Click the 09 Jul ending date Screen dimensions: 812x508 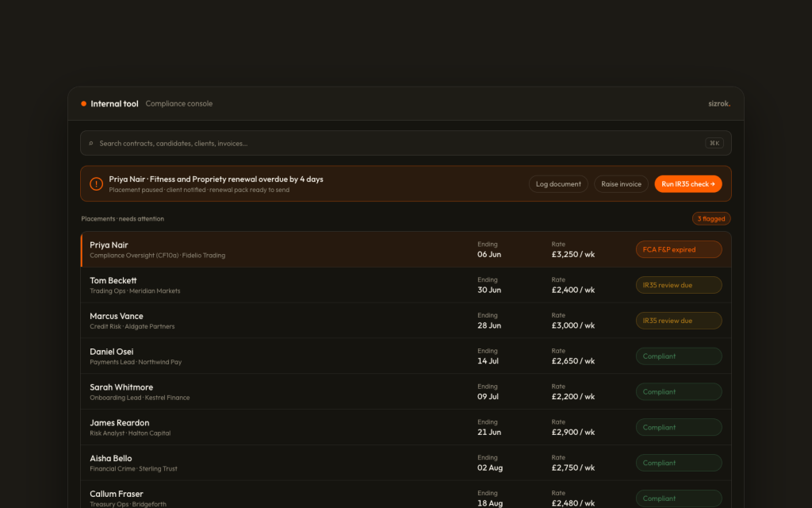pos(488,397)
